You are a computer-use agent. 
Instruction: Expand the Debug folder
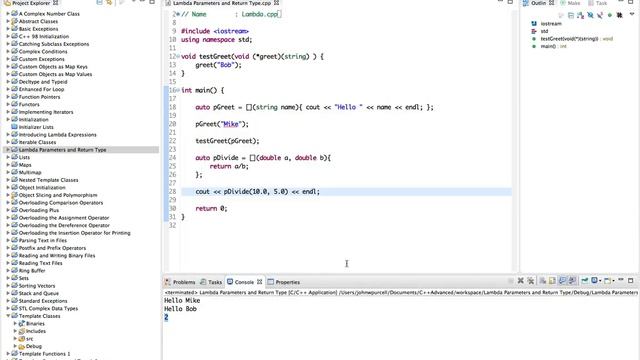pyautogui.click(x=15, y=346)
